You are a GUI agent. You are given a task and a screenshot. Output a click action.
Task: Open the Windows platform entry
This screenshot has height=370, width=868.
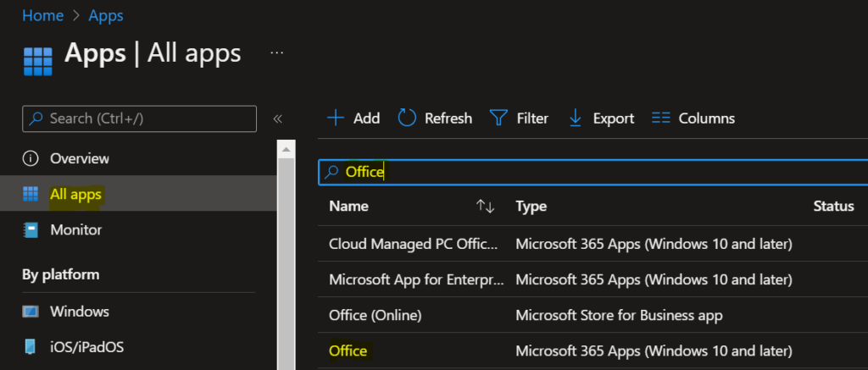(x=79, y=312)
